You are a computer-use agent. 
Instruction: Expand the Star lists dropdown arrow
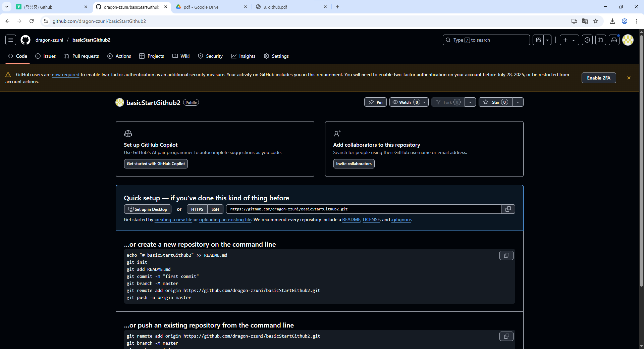coord(518,102)
